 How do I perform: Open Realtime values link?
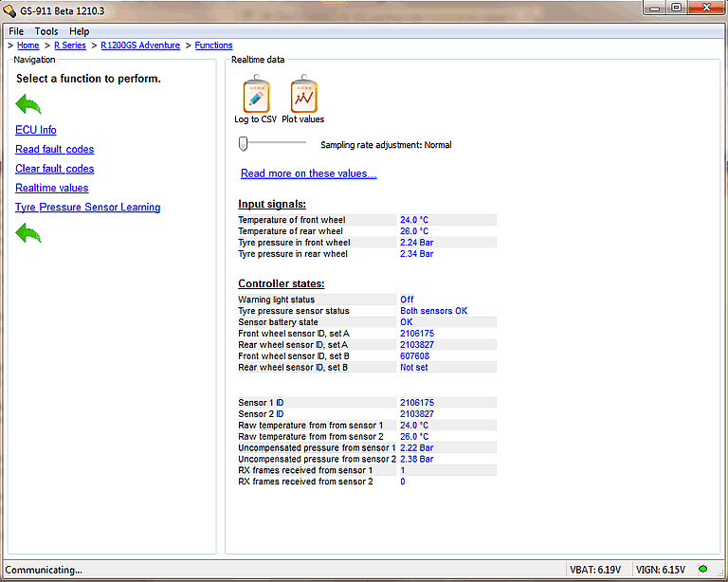tap(52, 188)
